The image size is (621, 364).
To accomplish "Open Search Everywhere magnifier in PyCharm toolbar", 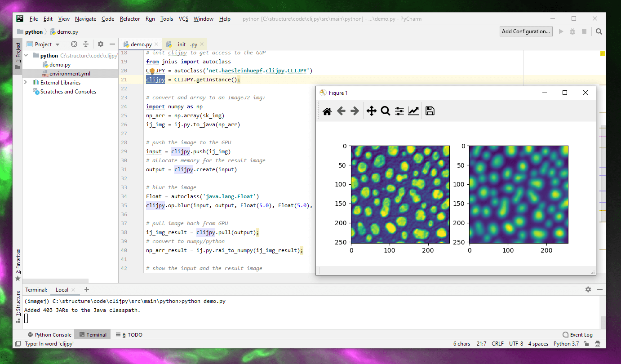I will (x=599, y=31).
